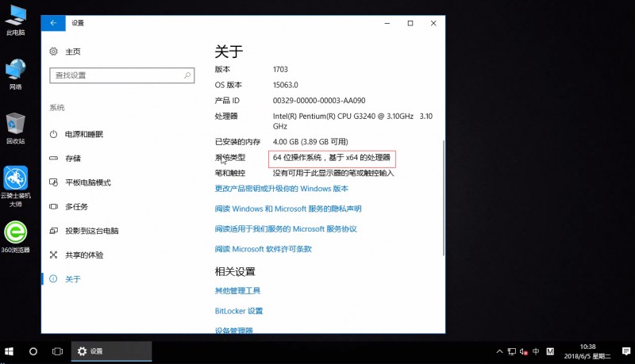The height and width of the screenshot is (364, 635).
Task: Click the Power and sleep icon
Action: 53,134
